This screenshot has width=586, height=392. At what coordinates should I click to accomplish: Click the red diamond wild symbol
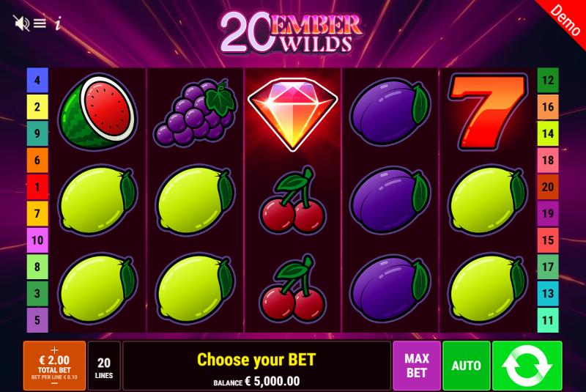(293, 114)
